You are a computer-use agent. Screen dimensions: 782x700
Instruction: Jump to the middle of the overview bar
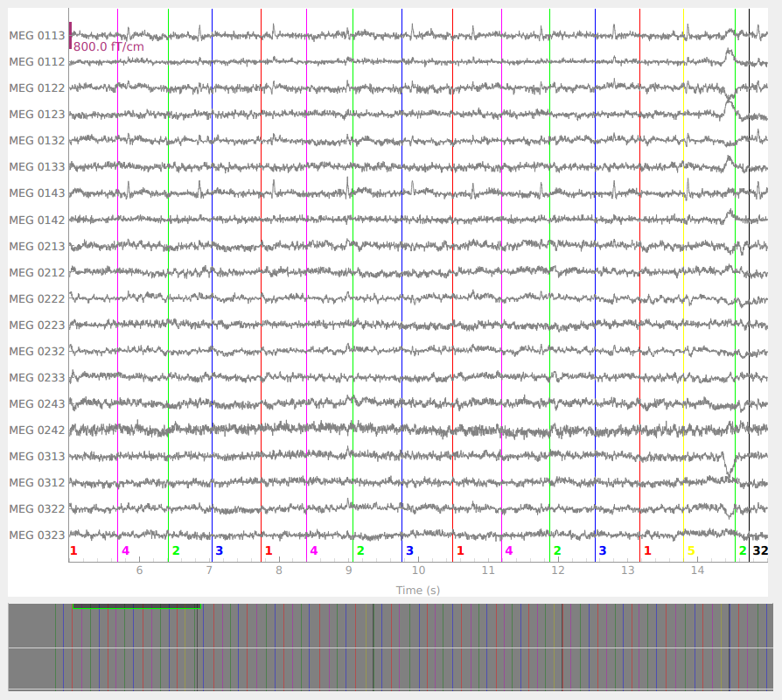coord(390,647)
